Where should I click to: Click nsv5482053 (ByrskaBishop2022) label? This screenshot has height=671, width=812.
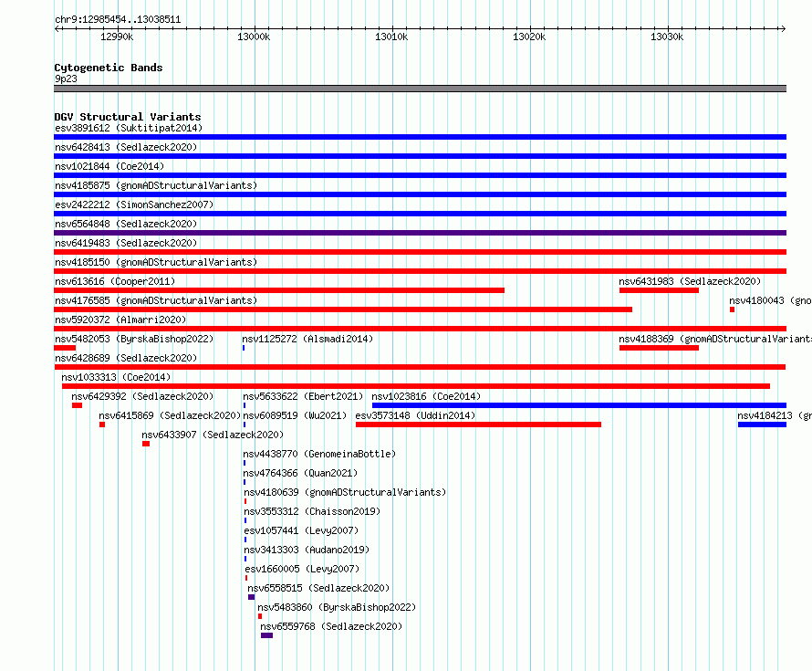[134, 339]
